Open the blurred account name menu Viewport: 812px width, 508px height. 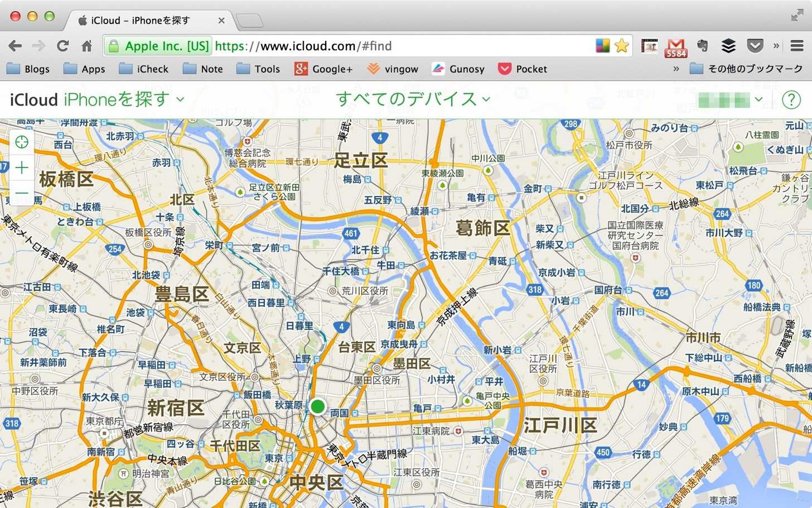point(731,99)
